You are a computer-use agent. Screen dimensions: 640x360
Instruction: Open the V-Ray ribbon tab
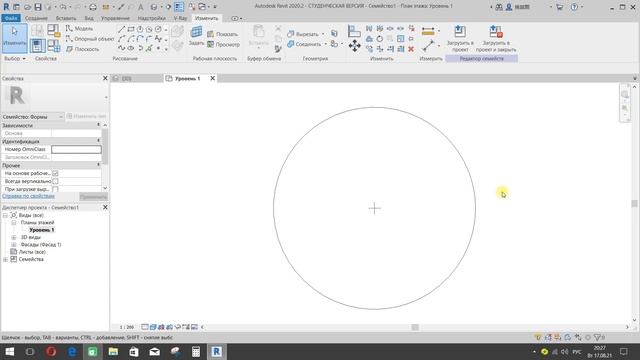pos(180,18)
